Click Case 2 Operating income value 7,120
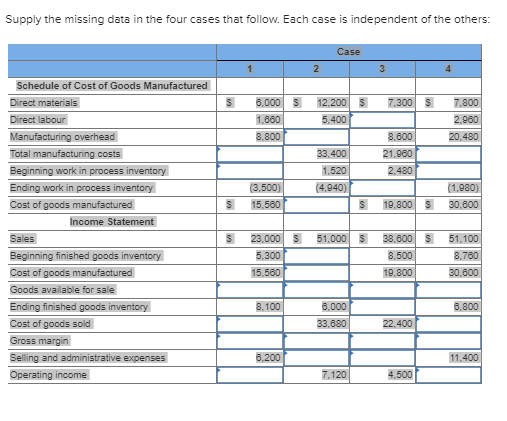Viewport: 507px width, 421px height. pos(334,375)
